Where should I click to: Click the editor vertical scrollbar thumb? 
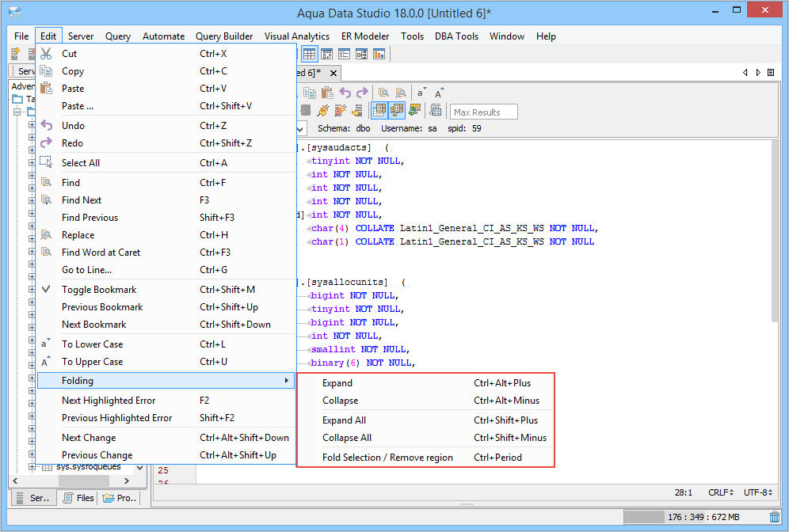coord(774,230)
